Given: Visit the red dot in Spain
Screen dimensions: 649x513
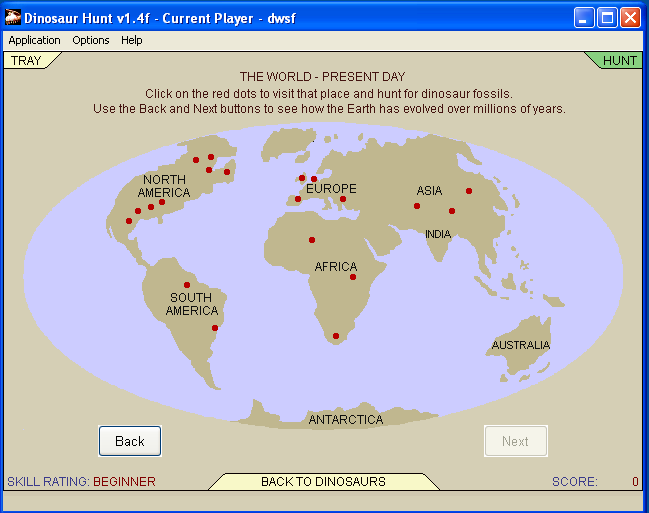Looking at the screenshot, I should pyautogui.click(x=298, y=199).
